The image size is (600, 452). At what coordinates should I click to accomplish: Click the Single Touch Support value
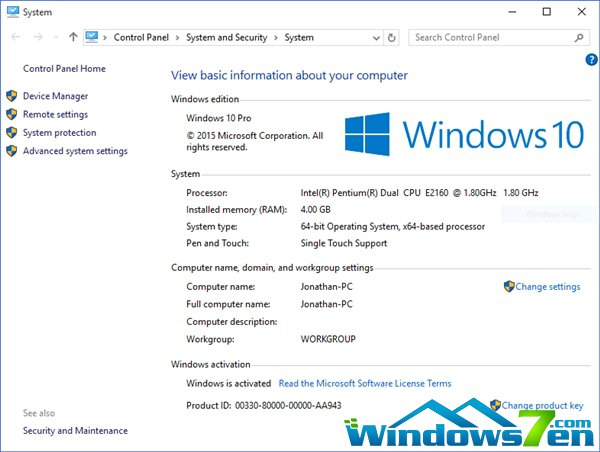[x=344, y=243]
